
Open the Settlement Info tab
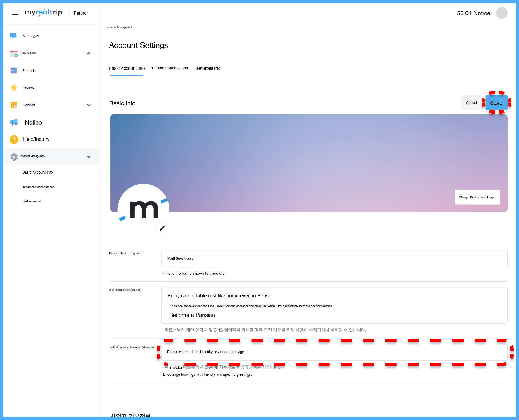[208, 68]
